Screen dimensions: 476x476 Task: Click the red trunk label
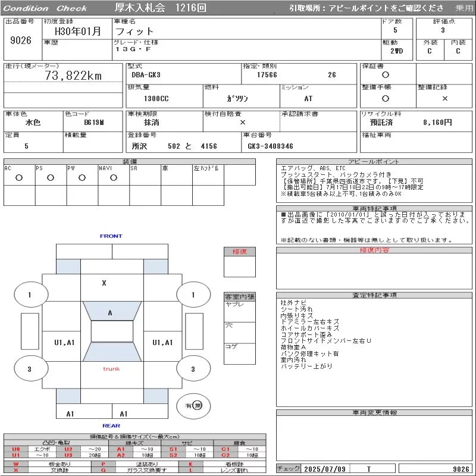(111, 369)
